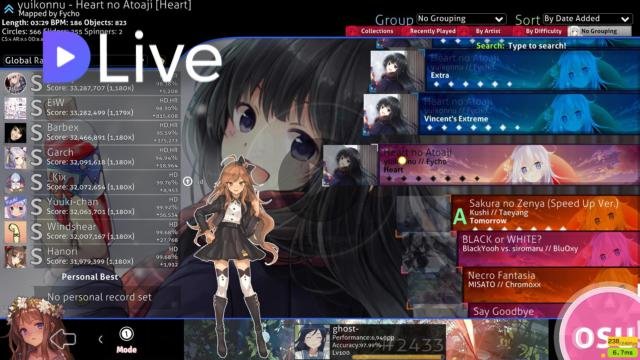Select BLACK or WHITE? beatmap
The image size is (640, 360).
pos(549,249)
